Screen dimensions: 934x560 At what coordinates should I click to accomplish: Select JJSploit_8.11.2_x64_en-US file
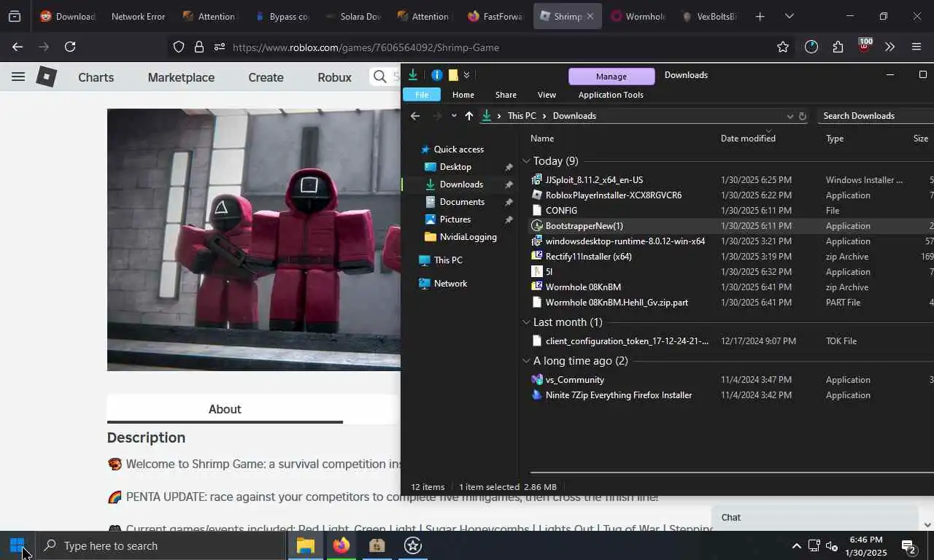click(x=594, y=180)
